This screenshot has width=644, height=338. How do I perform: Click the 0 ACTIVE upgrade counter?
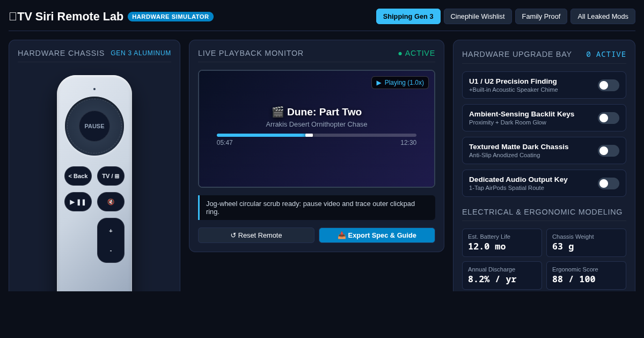click(x=606, y=54)
